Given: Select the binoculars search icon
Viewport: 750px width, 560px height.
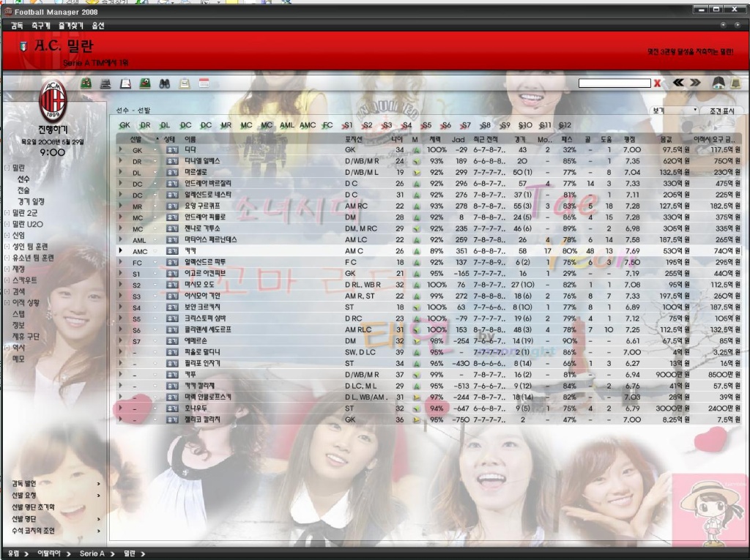Looking at the screenshot, I should click(165, 83).
